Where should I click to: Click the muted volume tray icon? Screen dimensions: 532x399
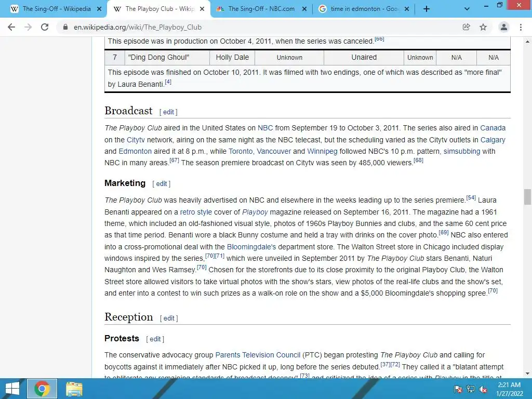coord(484,389)
